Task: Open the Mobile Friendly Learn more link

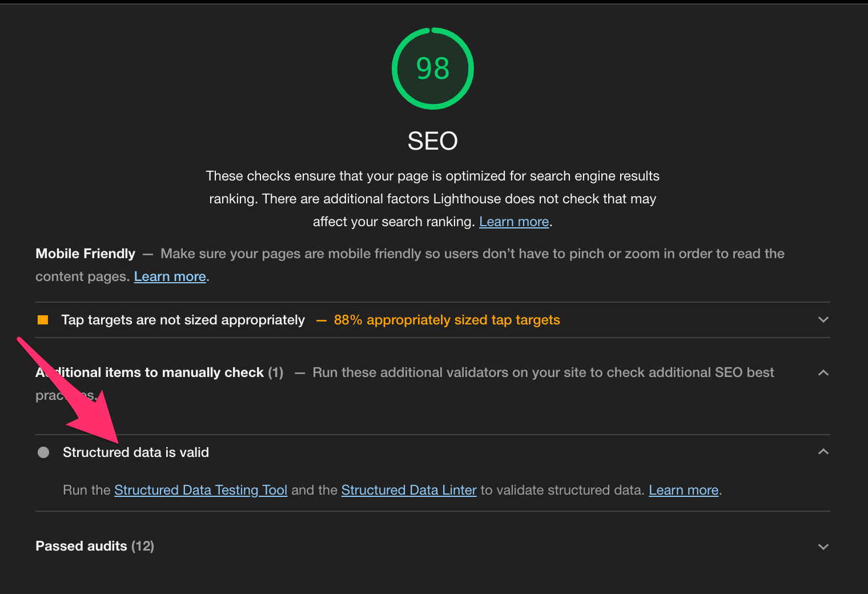Action: click(x=170, y=276)
